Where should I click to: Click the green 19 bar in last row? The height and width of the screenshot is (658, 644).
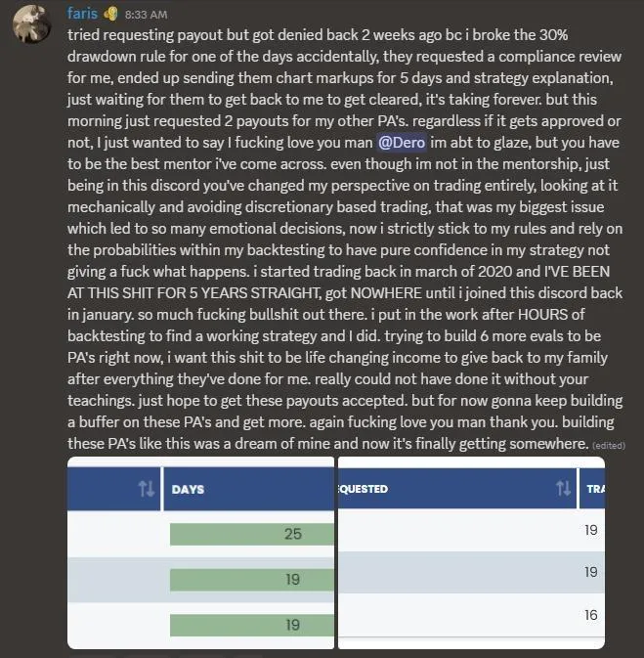(252, 625)
